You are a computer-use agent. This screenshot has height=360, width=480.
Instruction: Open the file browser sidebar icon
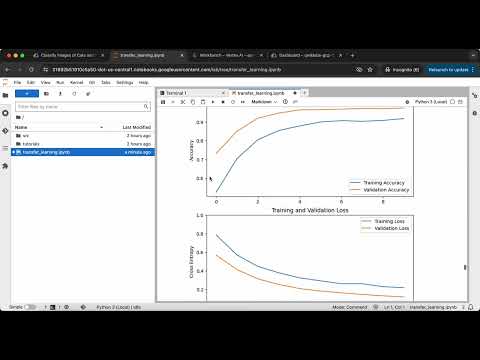point(5,95)
